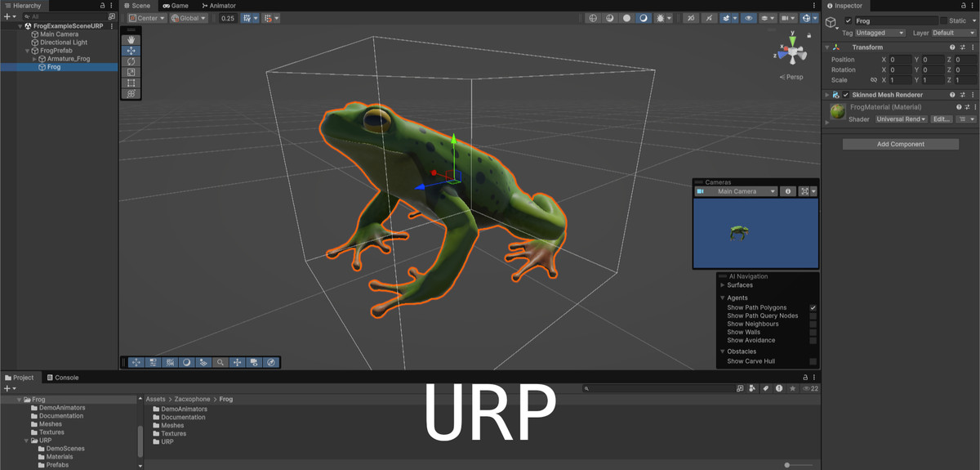Click the Cameras overlay frame view icon
The image size is (980, 470).
point(807,191)
